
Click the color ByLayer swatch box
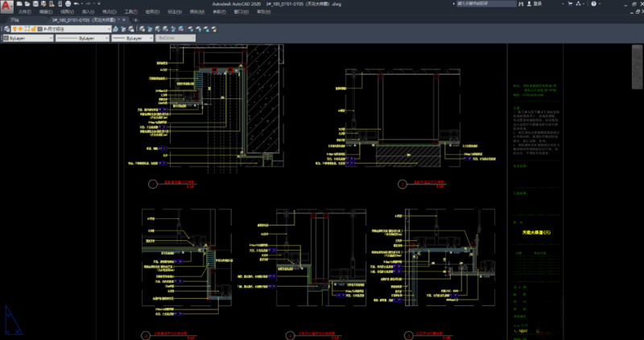click(6, 38)
